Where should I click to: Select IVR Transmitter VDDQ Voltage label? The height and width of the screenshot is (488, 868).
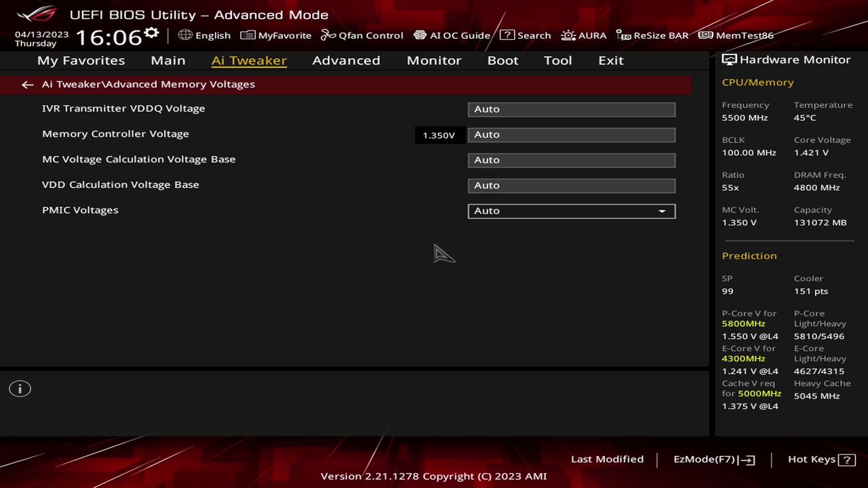tap(123, 108)
